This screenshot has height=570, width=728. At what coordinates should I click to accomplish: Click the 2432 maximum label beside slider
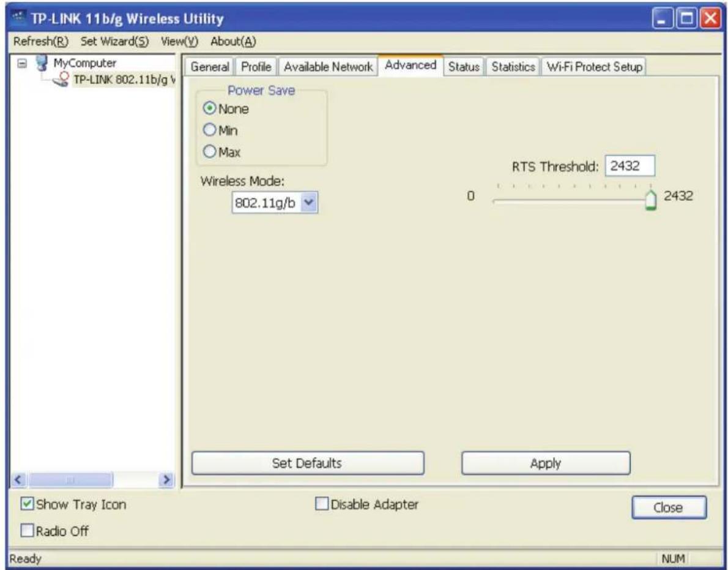point(678,196)
